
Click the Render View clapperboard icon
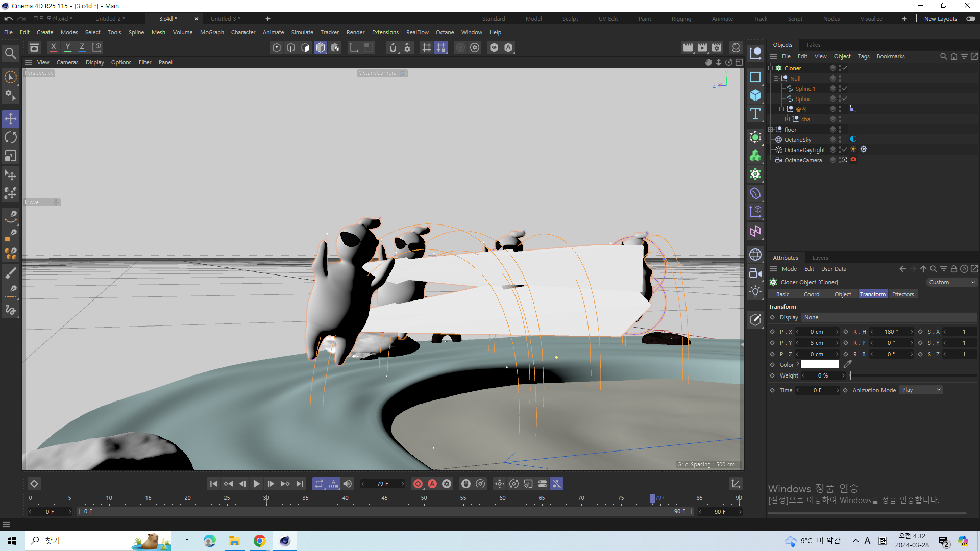(688, 47)
